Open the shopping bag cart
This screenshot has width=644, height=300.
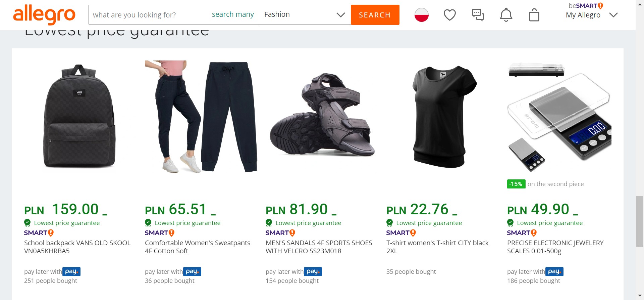534,15
